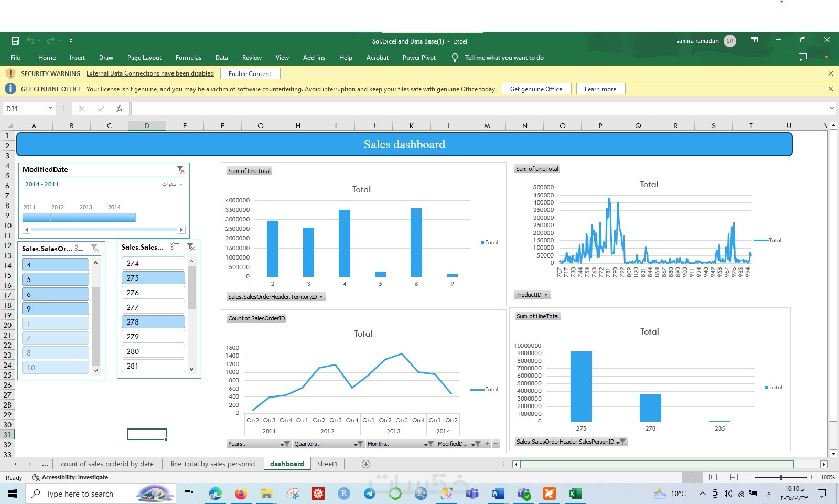Select salesperson 280 in the slicer
839x504 pixels.
click(153, 351)
